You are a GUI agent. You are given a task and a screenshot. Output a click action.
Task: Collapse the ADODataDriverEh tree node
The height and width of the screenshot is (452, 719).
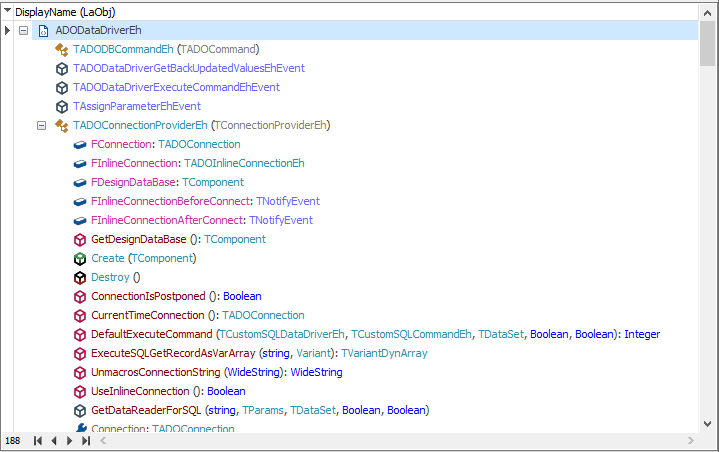click(x=23, y=31)
